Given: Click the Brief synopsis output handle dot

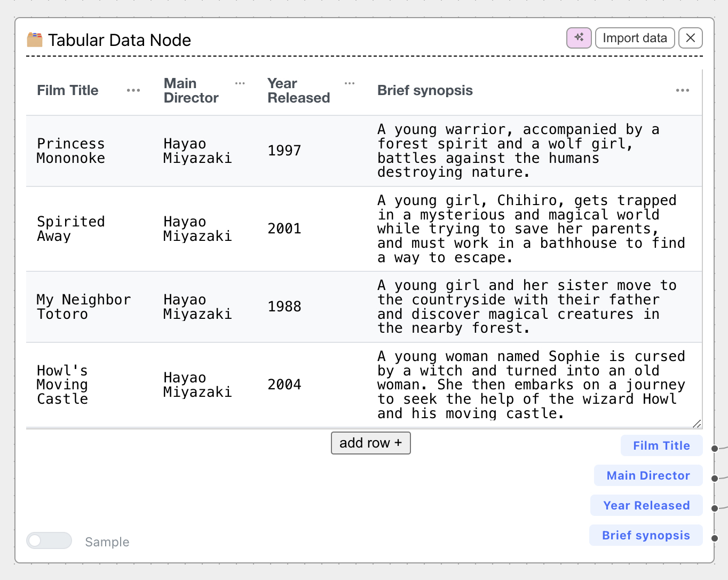Looking at the screenshot, I should (715, 538).
